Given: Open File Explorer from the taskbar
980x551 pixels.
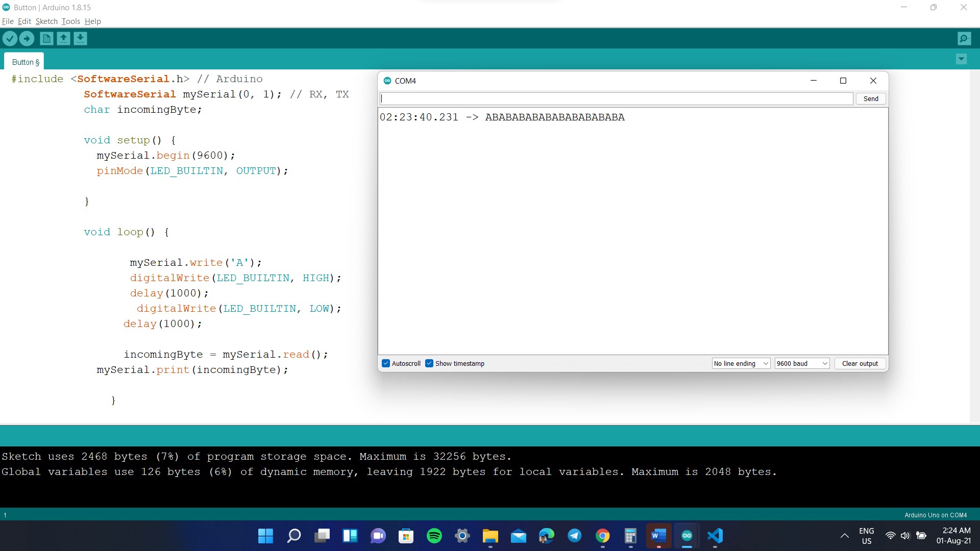Looking at the screenshot, I should click(491, 536).
